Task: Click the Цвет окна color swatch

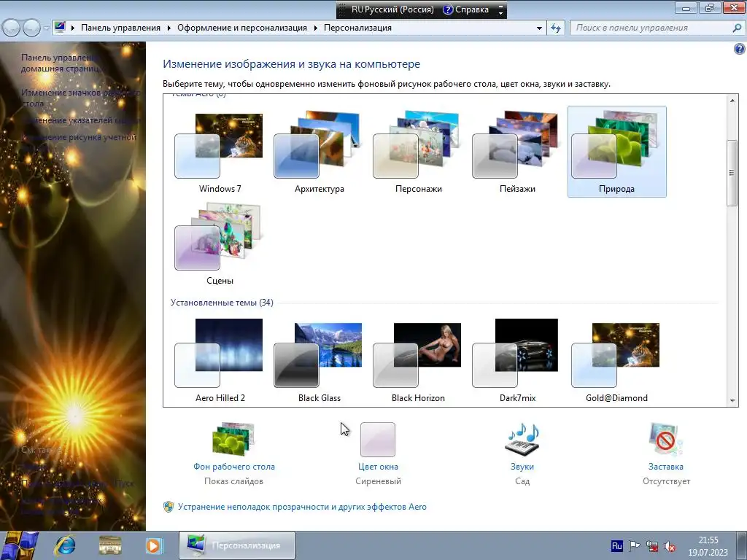Action: pos(378,439)
